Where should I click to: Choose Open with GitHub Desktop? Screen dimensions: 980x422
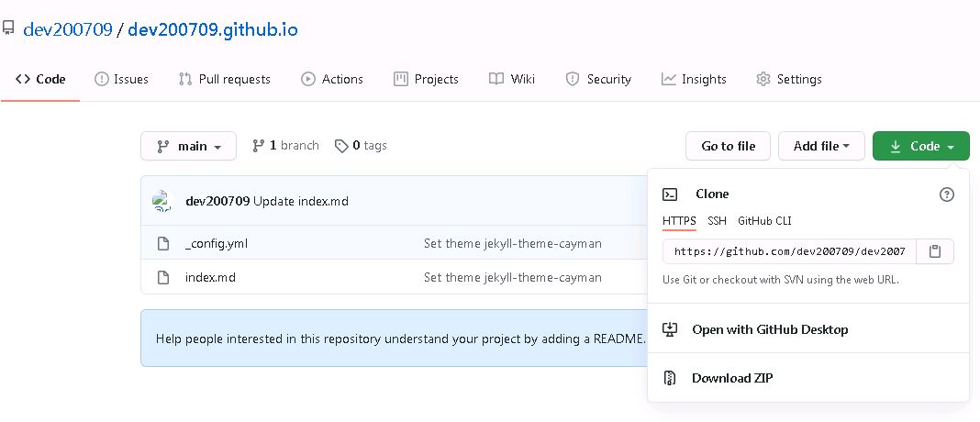click(770, 329)
